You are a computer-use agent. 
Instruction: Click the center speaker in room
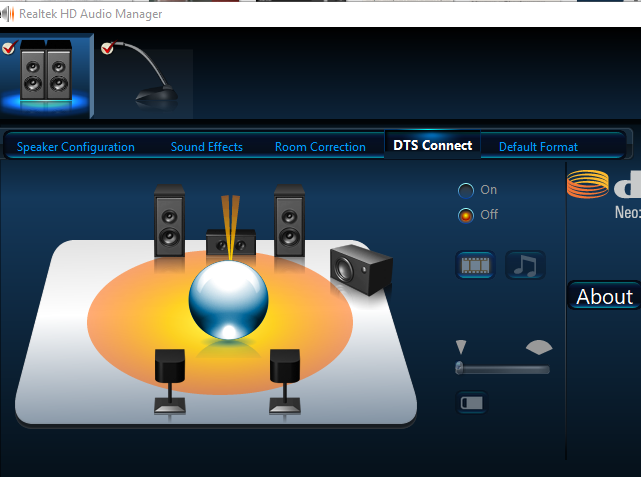coord(231,242)
